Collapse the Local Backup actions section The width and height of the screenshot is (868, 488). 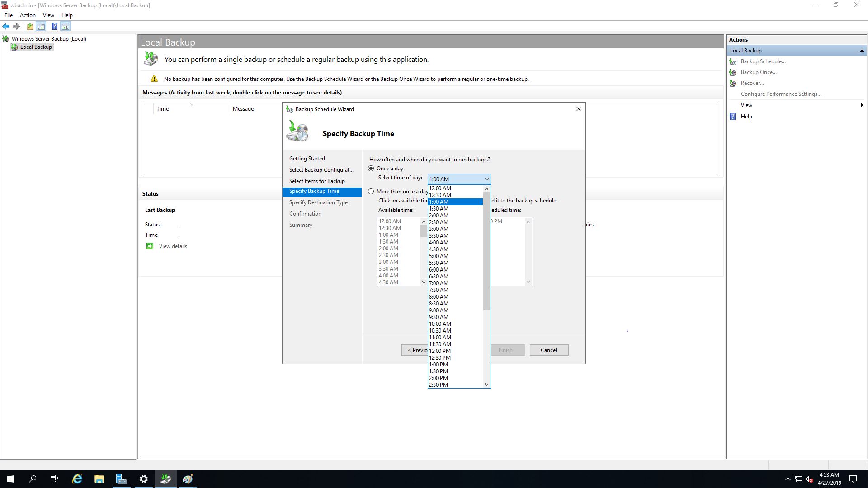[862, 51]
